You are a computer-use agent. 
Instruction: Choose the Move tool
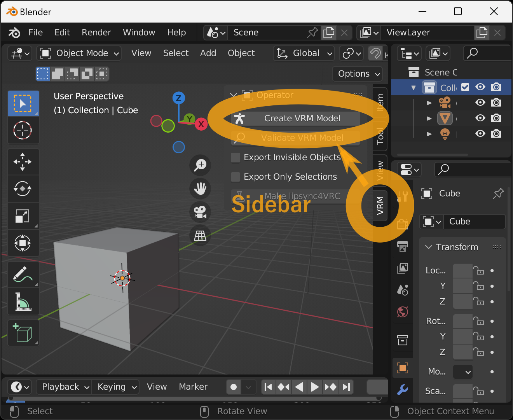(x=23, y=161)
